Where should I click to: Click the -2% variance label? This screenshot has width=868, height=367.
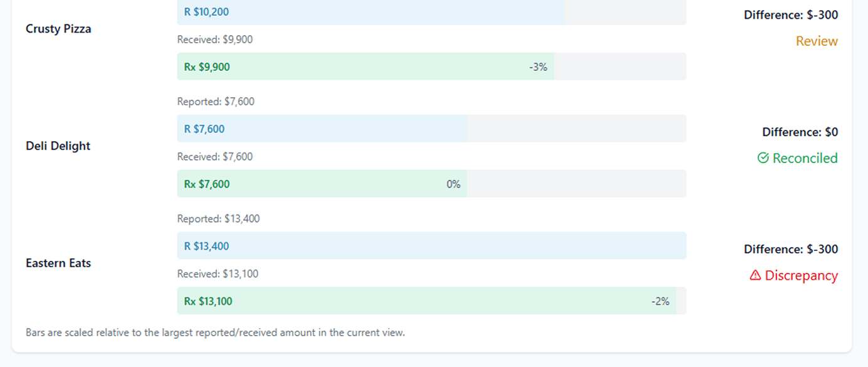tap(660, 301)
